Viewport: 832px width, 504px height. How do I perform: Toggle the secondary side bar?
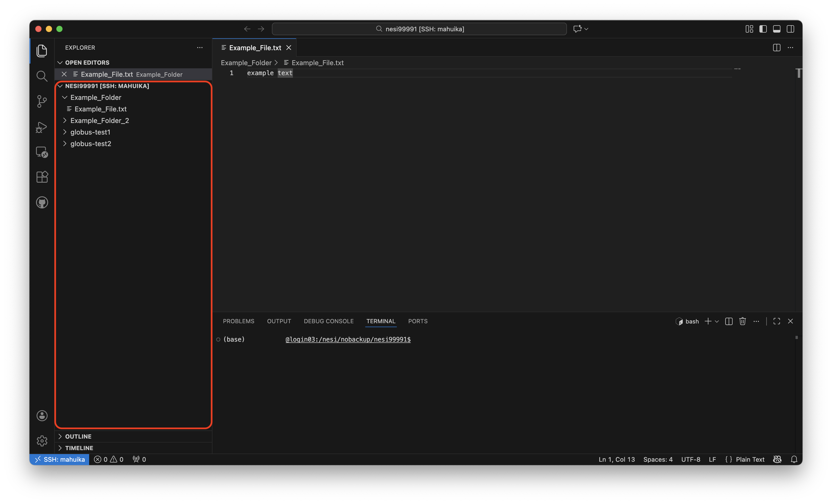[791, 29]
